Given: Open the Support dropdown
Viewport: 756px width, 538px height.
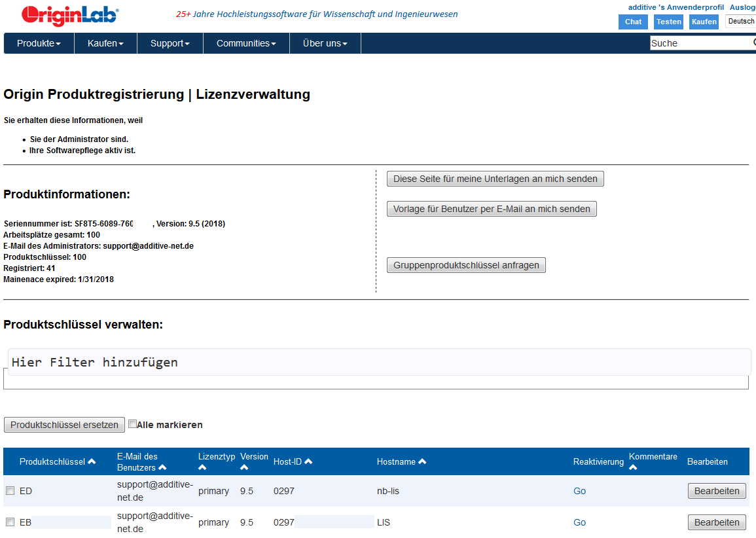Looking at the screenshot, I should click(x=170, y=43).
